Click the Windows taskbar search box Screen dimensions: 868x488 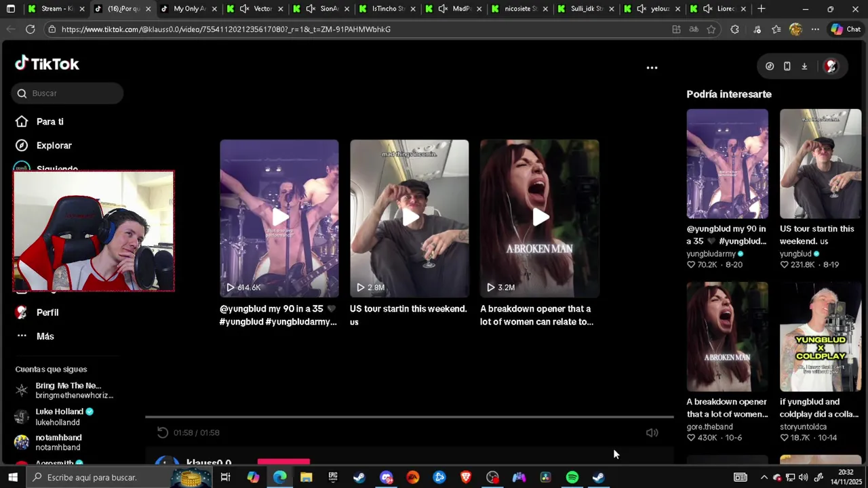click(x=121, y=477)
